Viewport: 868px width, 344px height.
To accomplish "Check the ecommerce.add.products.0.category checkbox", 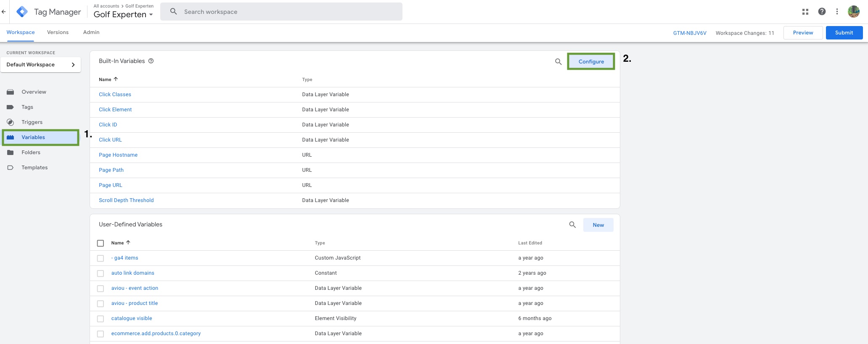I will (101, 334).
